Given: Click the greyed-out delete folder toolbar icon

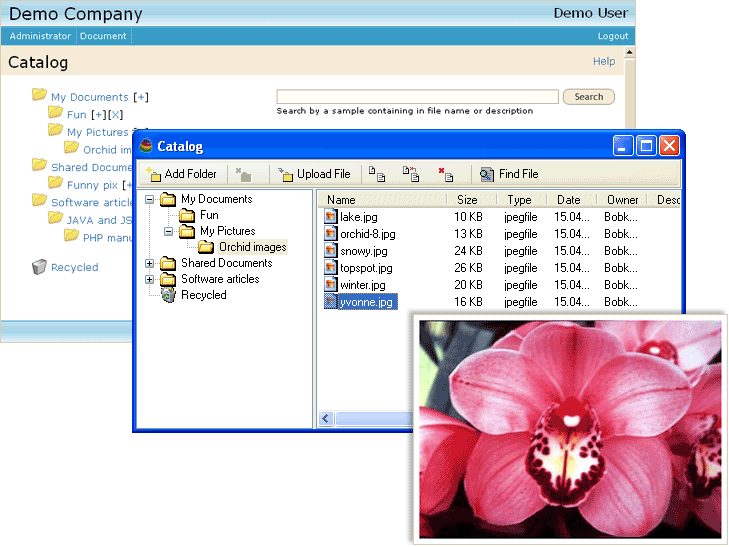Looking at the screenshot, I should 243,174.
